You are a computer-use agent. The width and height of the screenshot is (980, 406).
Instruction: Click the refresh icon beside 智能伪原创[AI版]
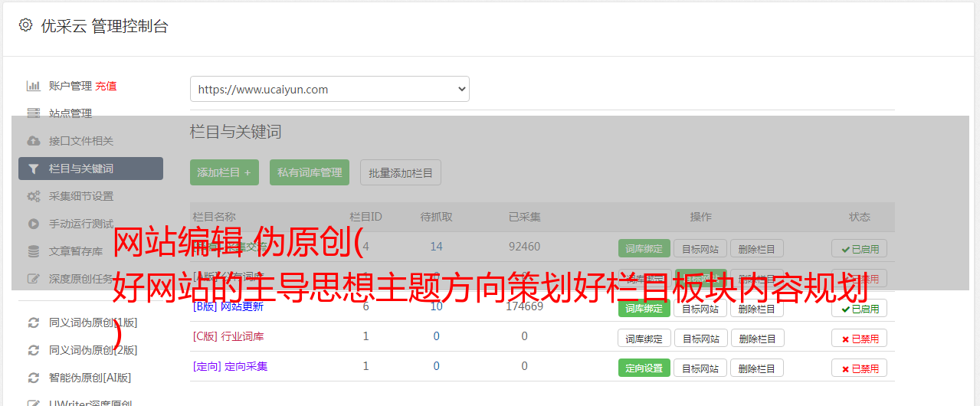pyautogui.click(x=33, y=378)
